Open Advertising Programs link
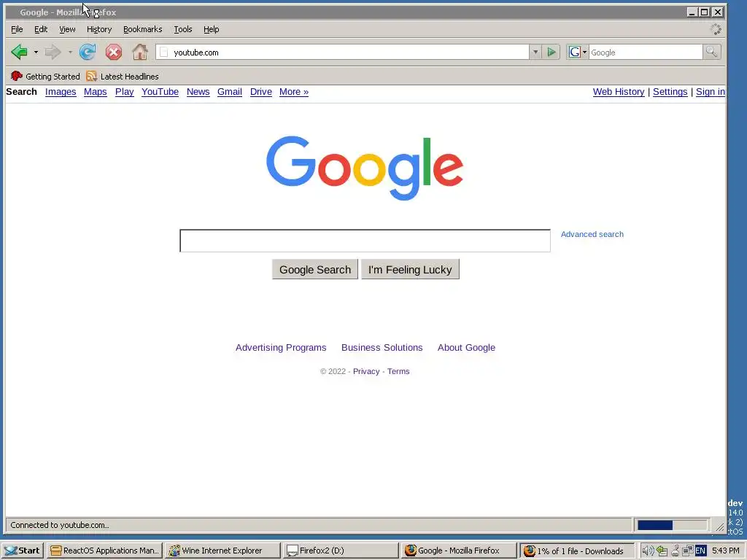 tap(281, 348)
